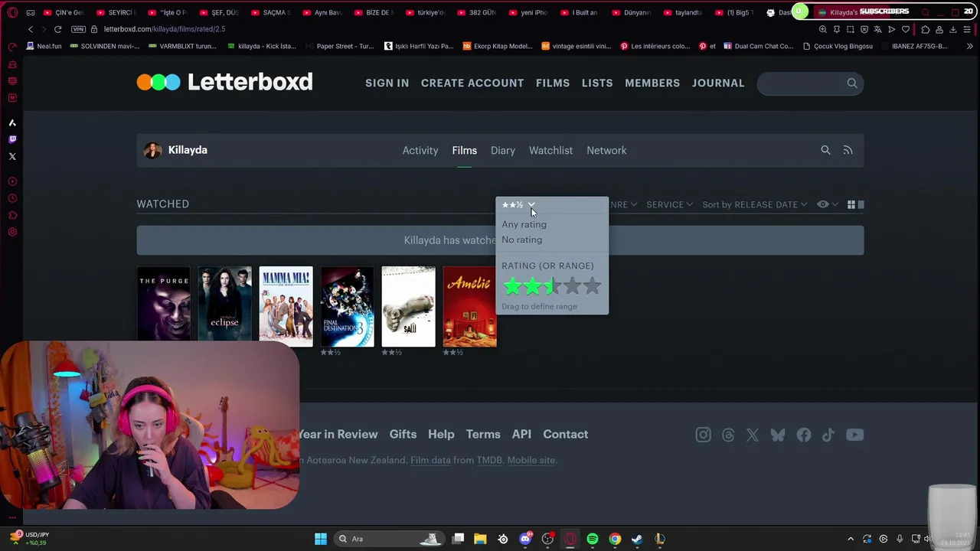Reload the page in the browser
Screen dimensions: 980x551
point(57,29)
